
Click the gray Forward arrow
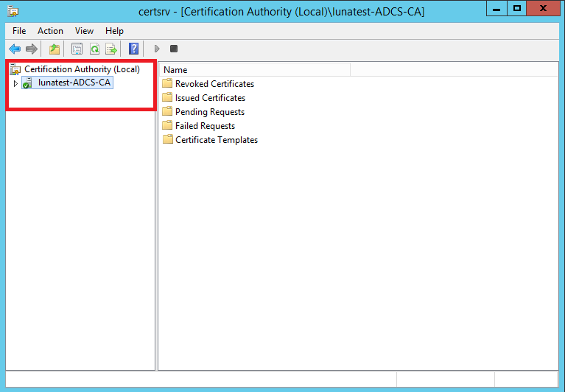click(32, 49)
